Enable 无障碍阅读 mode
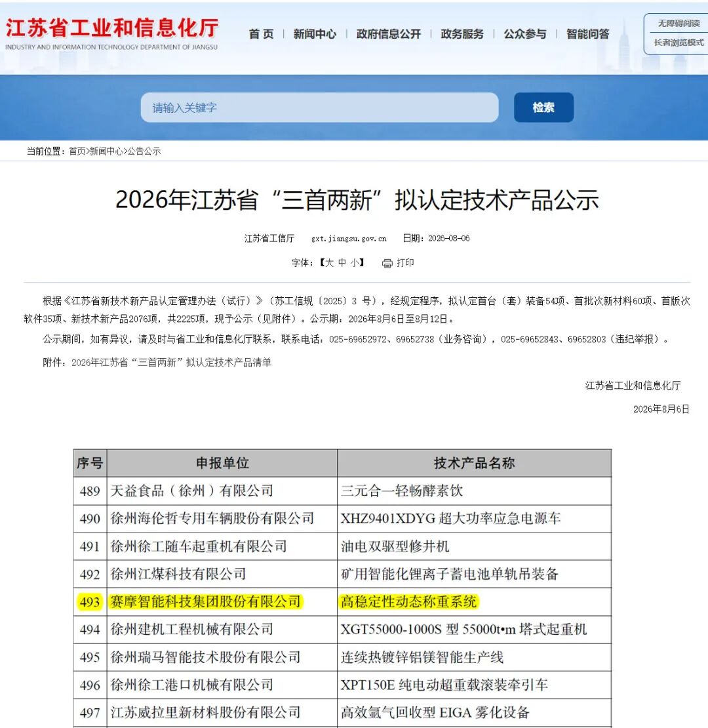 (678, 23)
